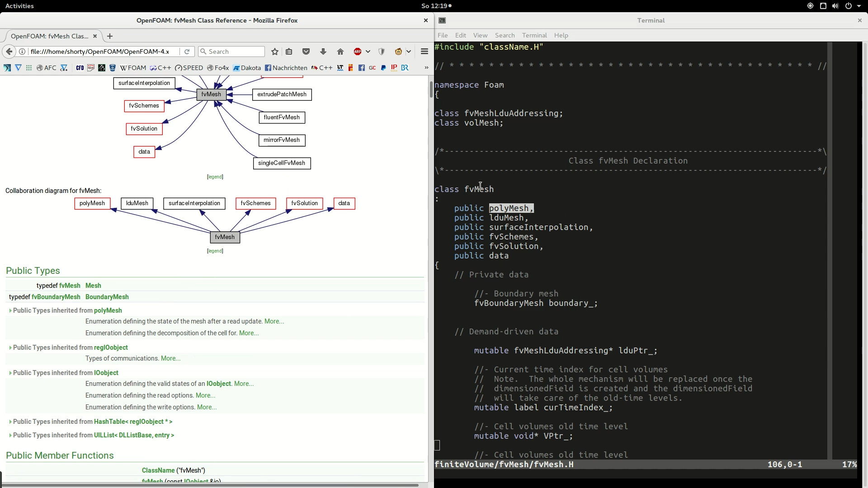Open legend link under collaboration diagram
This screenshot has width=868, height=488.
(215, 251)
